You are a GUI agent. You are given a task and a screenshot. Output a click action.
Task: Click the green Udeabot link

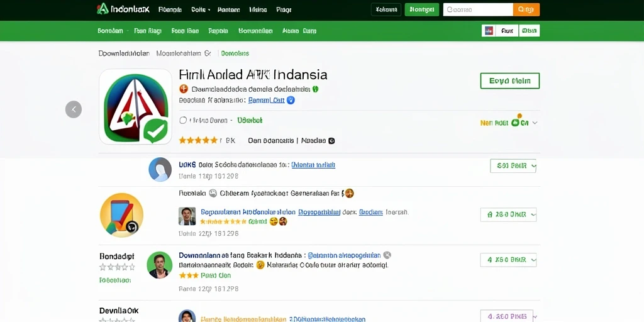tap(250, 120)
